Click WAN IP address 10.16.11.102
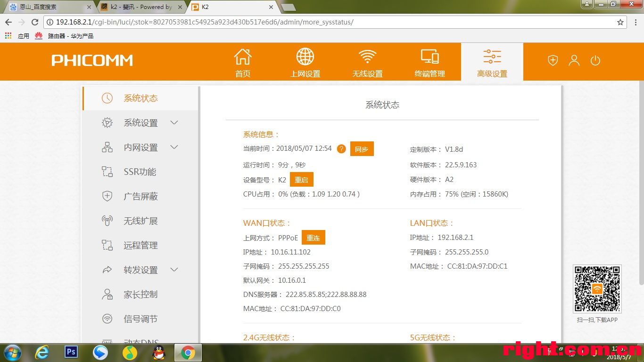Viewport: 644px width, 362px height. tap(290, 252)
